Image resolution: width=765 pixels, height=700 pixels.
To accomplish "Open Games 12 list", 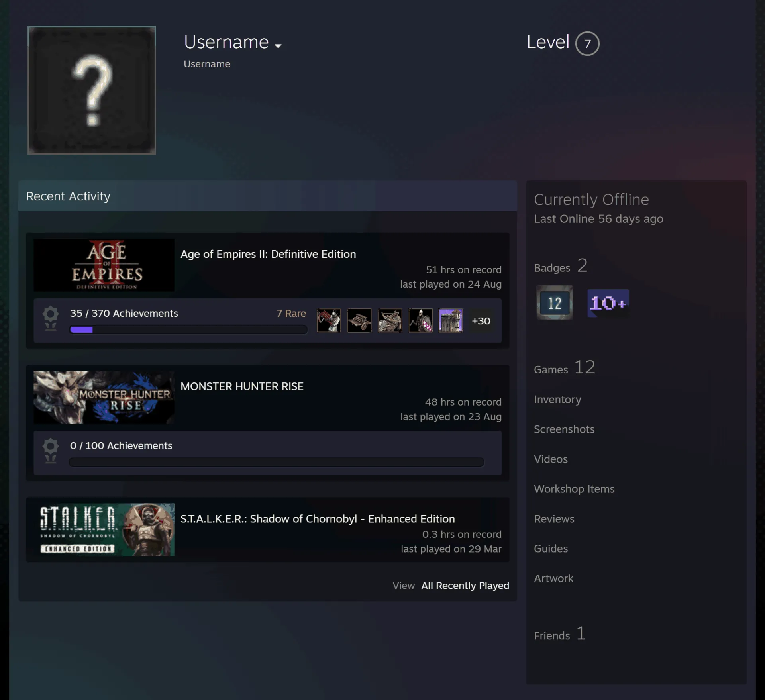I will coord(565,367).
